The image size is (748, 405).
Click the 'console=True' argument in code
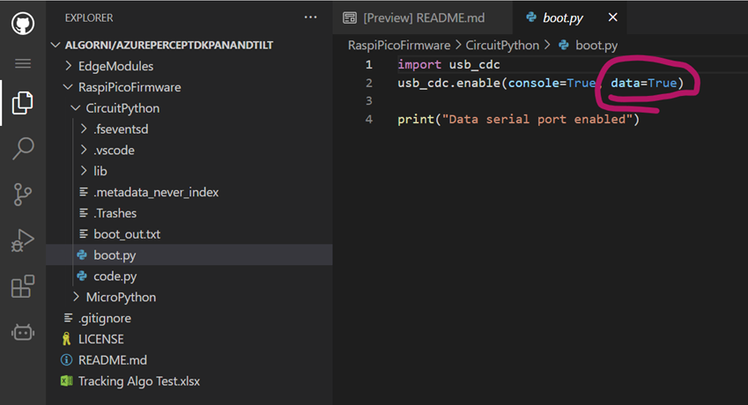pyautogui.click(x=551, y=83)
